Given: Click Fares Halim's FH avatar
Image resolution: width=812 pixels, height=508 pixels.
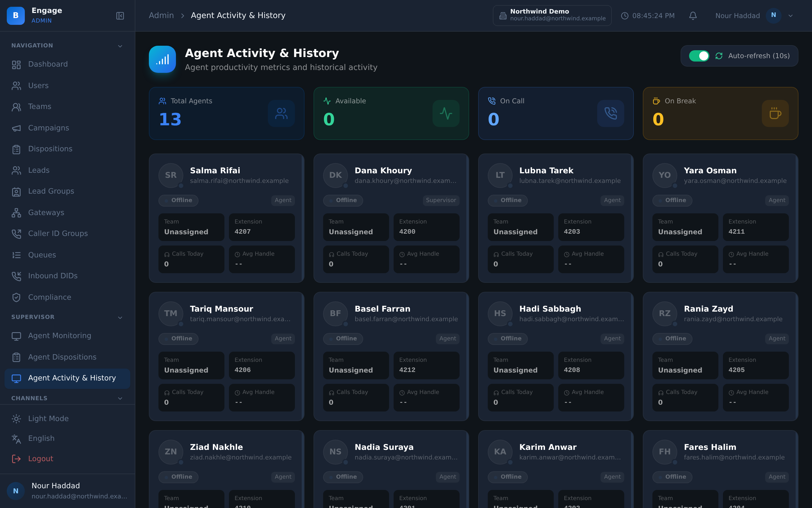Looking at the screenshot, I should coord(665,452).
